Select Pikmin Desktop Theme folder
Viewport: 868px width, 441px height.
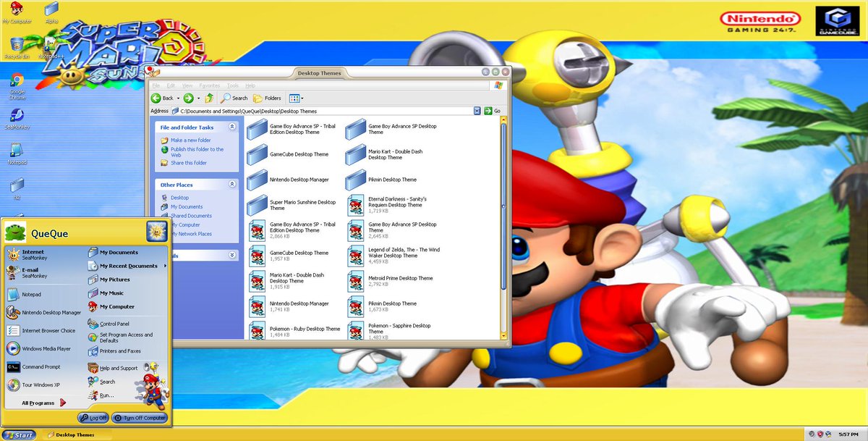[x=381, y=180]
